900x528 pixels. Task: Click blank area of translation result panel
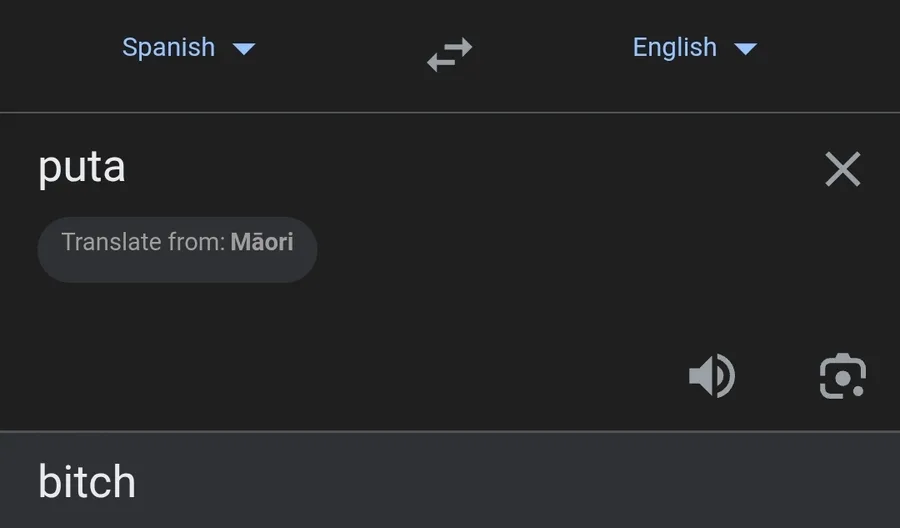(517, 481)
